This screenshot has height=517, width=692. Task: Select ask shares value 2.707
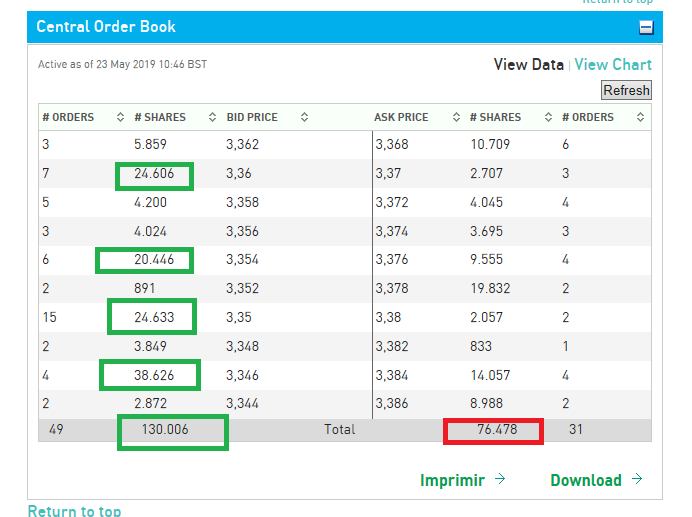click(486, 174)
